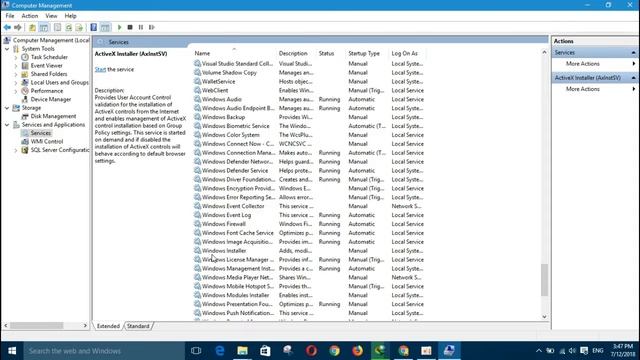640x360 pixels.
Task: Select Computer Management (Local) root node
Action: pyautogui.click(x=51, y=40)
